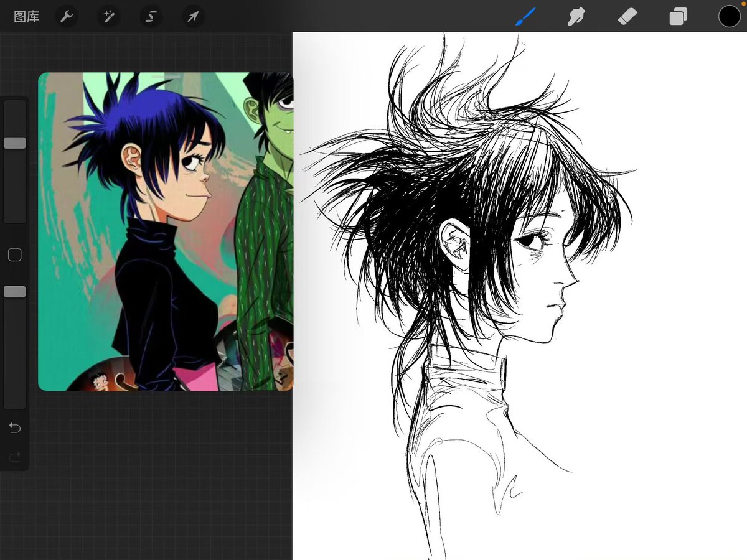Click the redo arrow in sidebar
Image resolution: width=747 pixels, height=560 pixels.
coord(15,457)
